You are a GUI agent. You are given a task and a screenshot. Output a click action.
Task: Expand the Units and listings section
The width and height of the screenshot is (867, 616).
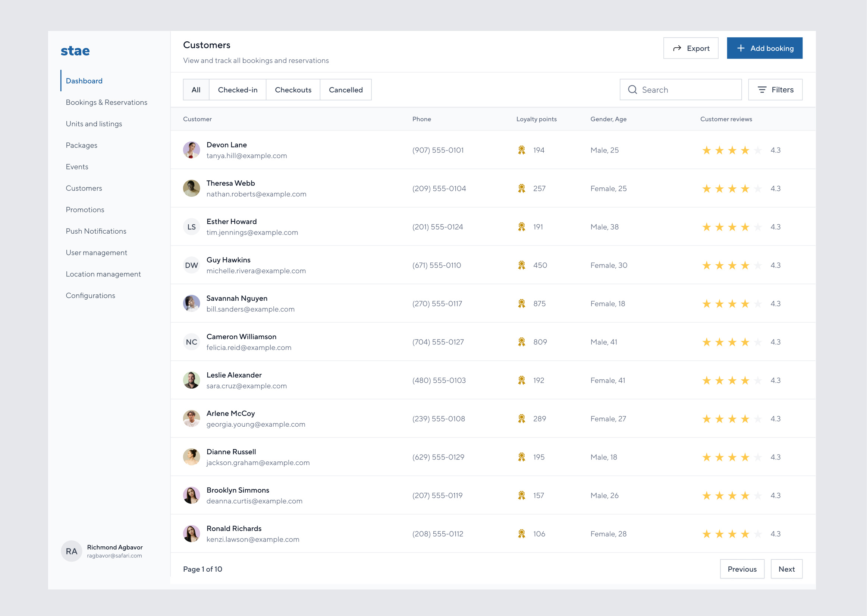click(93, 123)
